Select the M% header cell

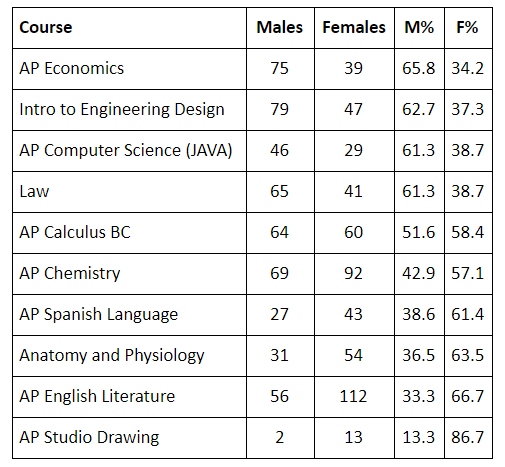[419, 28]
